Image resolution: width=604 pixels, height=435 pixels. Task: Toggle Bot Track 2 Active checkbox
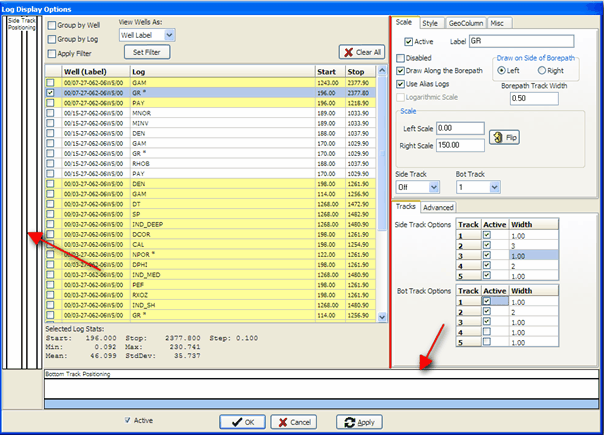click(x=487, y=311)
